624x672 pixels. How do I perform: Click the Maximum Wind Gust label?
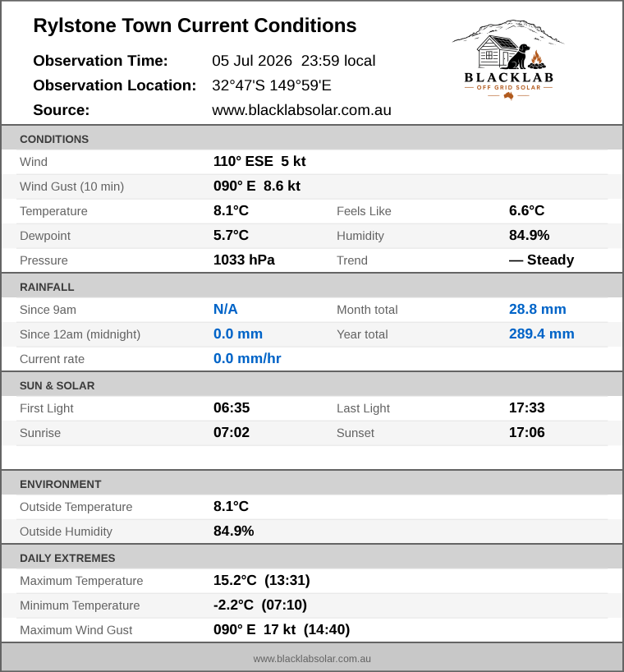click(76, 630)
